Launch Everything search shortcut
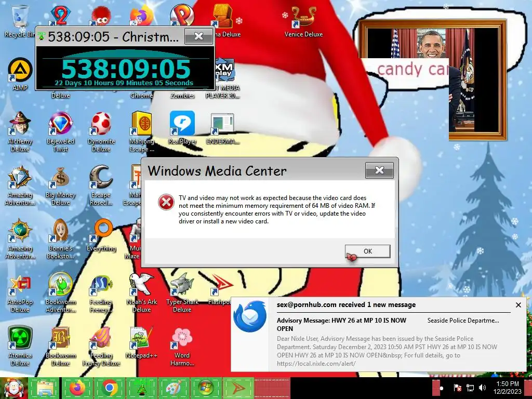Viewport: 532px width, 399px height. [x=101, y=235]
